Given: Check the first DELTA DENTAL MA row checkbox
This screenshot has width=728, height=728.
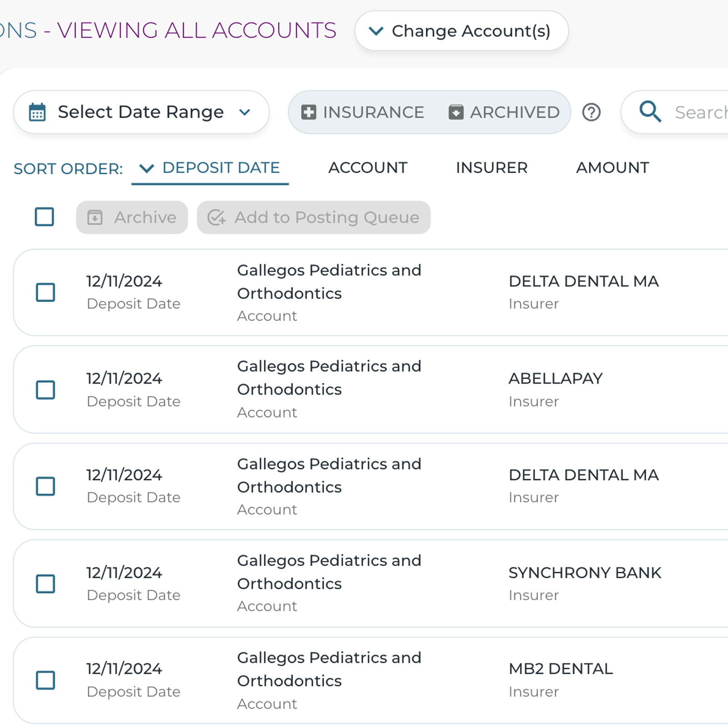Looking at the screenshot, I should [x=45, y=292].
